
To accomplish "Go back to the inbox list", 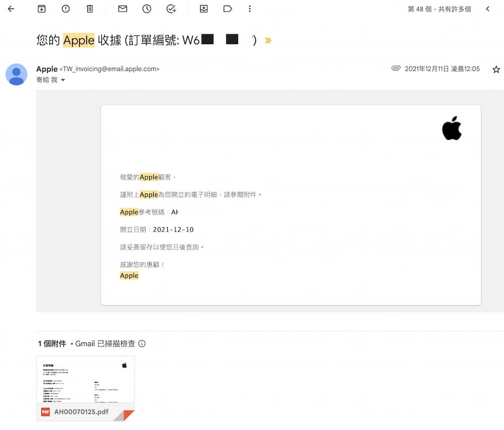I will [11, 9].
